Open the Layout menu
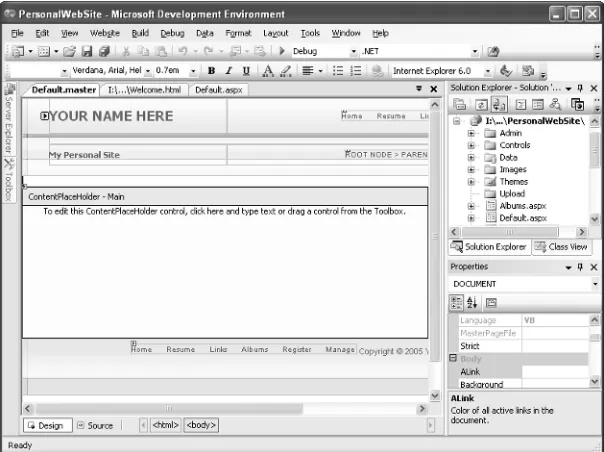 click(x=275, y=33)
